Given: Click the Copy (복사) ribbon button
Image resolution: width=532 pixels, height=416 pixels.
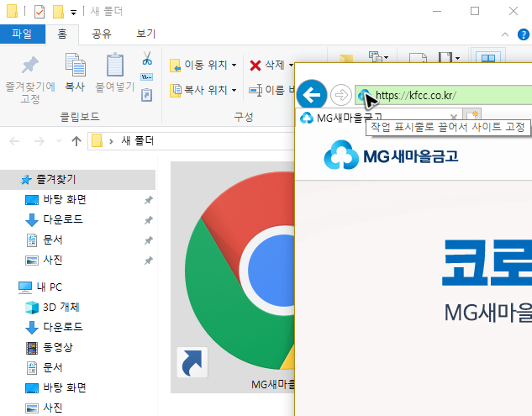Looking at the screenshot, I should 75,72.
